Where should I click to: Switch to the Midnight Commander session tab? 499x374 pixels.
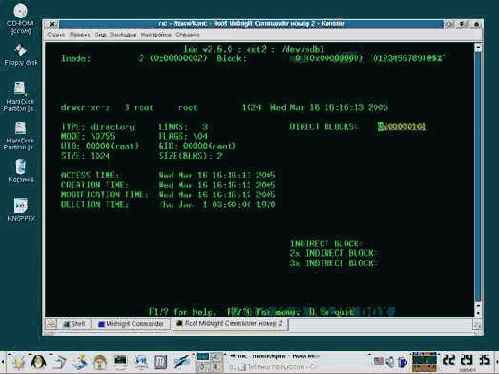pyautogui.click(x=131, y=324)
